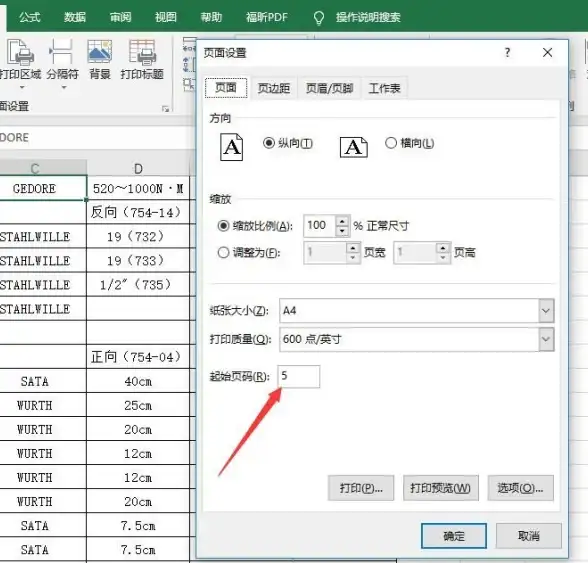Select 调整为 fit-to radio option
This screenshot has width=588, height=563.
[223, 252]
